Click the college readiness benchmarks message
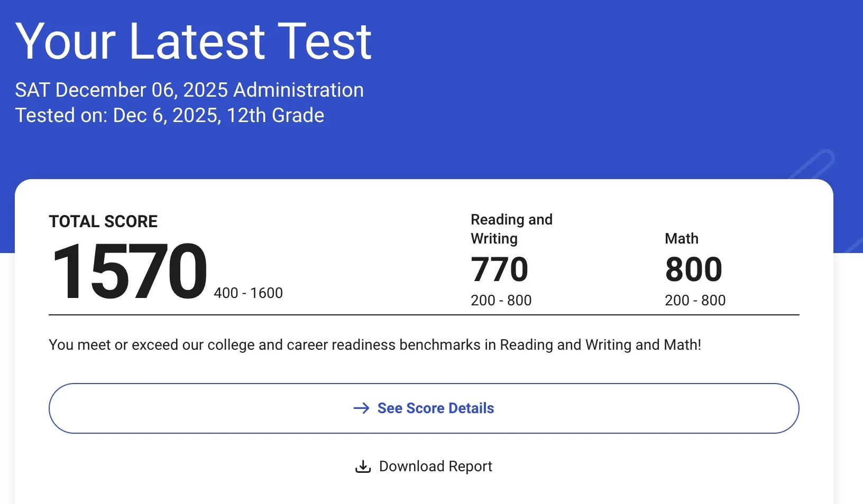This screenshot has height=504, width=863. click(375, 345)
